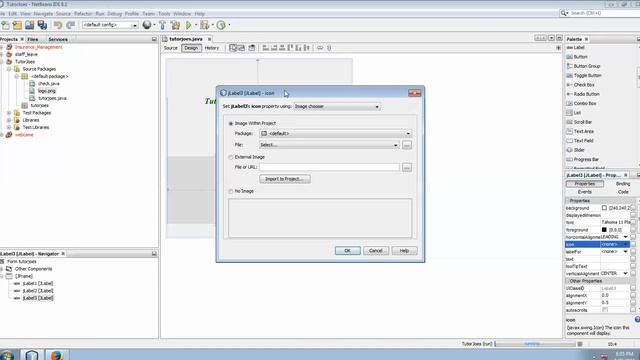Click the Preview Design icon

tap(252, 48)
